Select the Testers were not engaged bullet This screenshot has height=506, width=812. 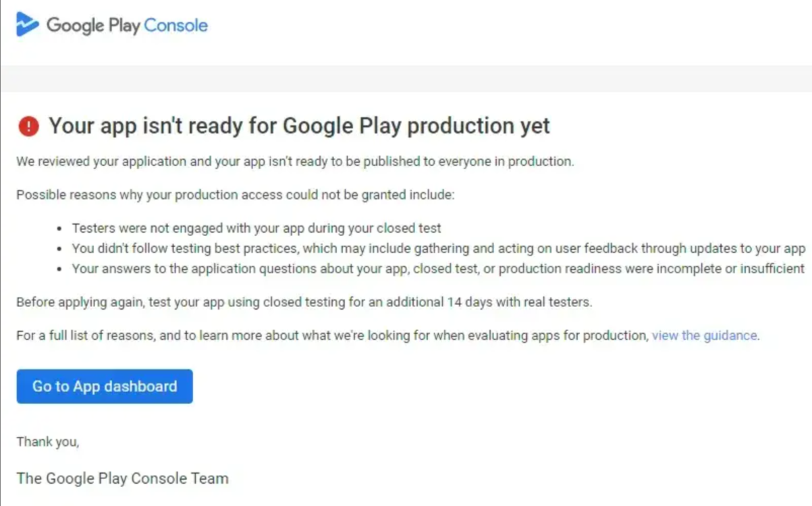(x=256, y=229)
